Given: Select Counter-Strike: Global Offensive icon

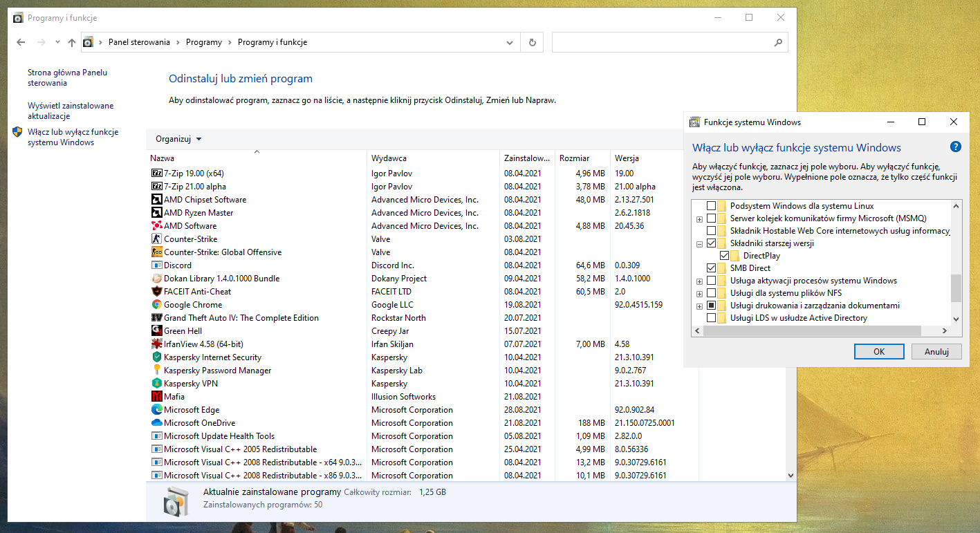Looking at the screenshot, I should click(156, 252).
